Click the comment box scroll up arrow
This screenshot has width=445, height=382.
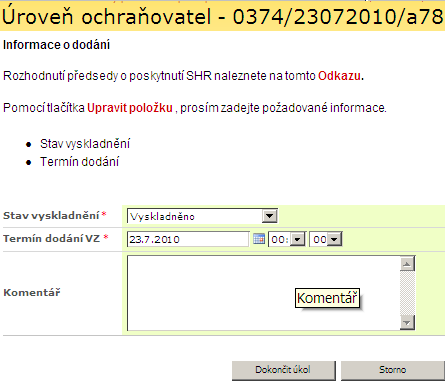407,264
